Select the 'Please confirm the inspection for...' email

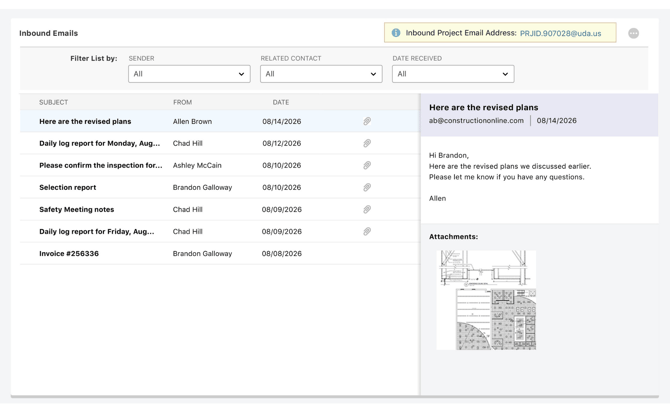[220, 165]
